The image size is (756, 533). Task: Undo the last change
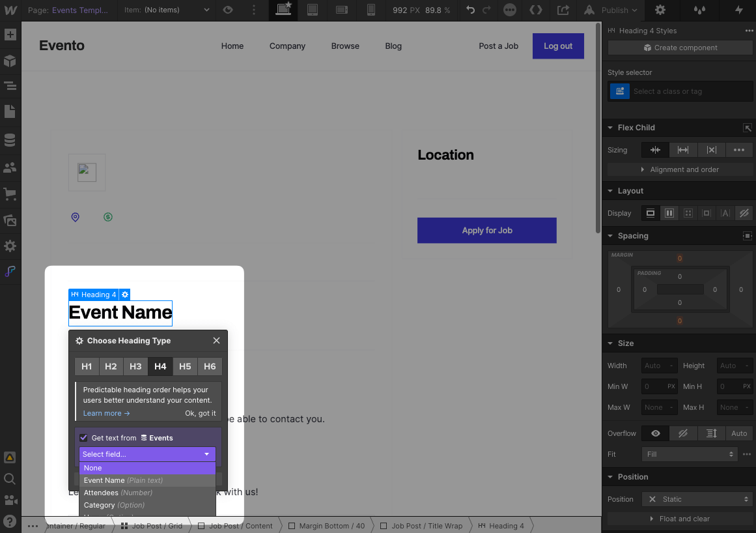471,10
